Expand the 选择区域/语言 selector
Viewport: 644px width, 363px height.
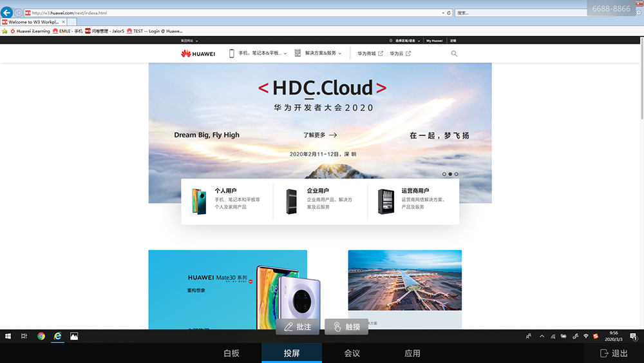point(404,41)
